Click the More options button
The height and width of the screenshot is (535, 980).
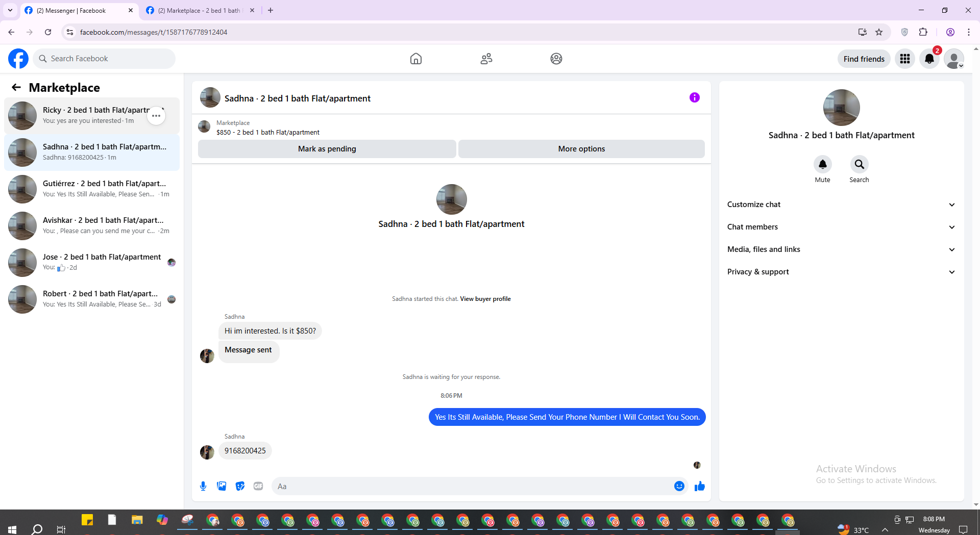point(581,149)
